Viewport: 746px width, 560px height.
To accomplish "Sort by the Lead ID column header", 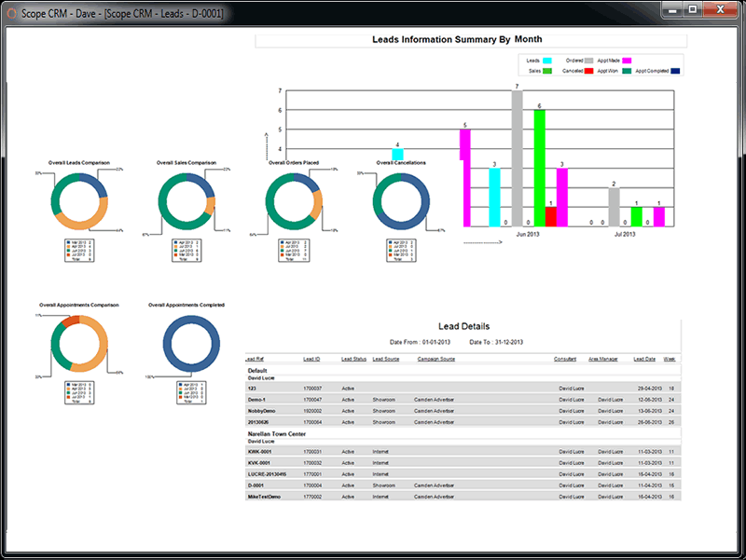I will [x=311, y=359].
